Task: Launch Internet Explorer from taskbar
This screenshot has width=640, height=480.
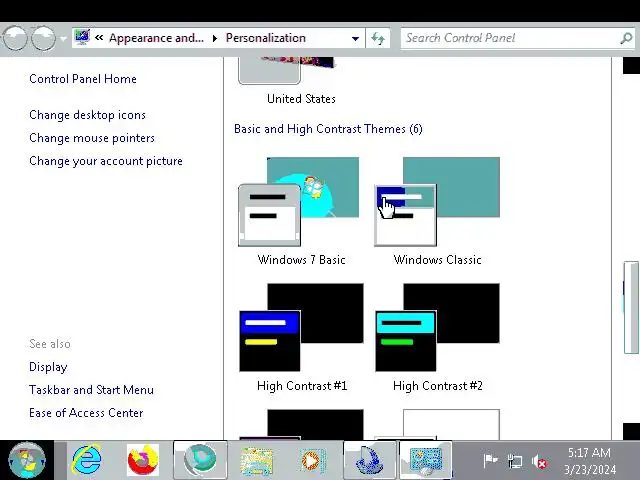Action: [x=87, y=460]
